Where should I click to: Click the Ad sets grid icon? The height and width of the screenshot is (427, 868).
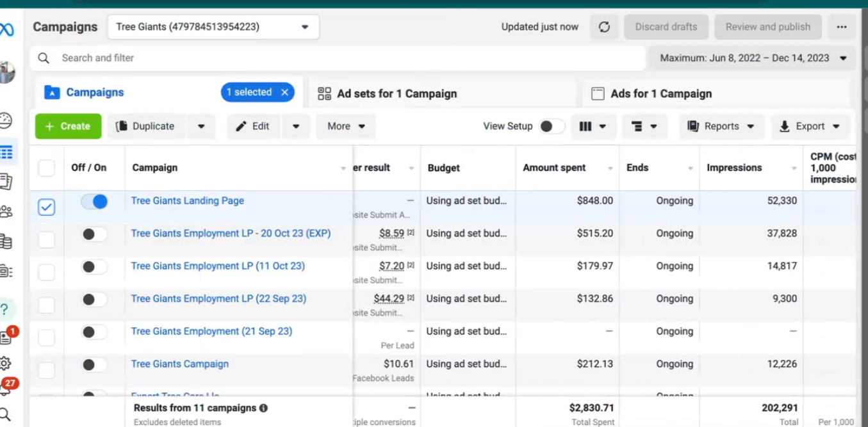tap(325, 93)
